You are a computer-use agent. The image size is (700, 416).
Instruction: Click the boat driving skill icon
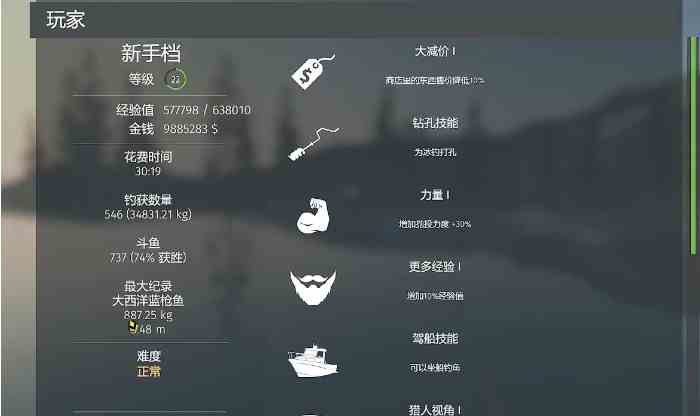[313, 361]
